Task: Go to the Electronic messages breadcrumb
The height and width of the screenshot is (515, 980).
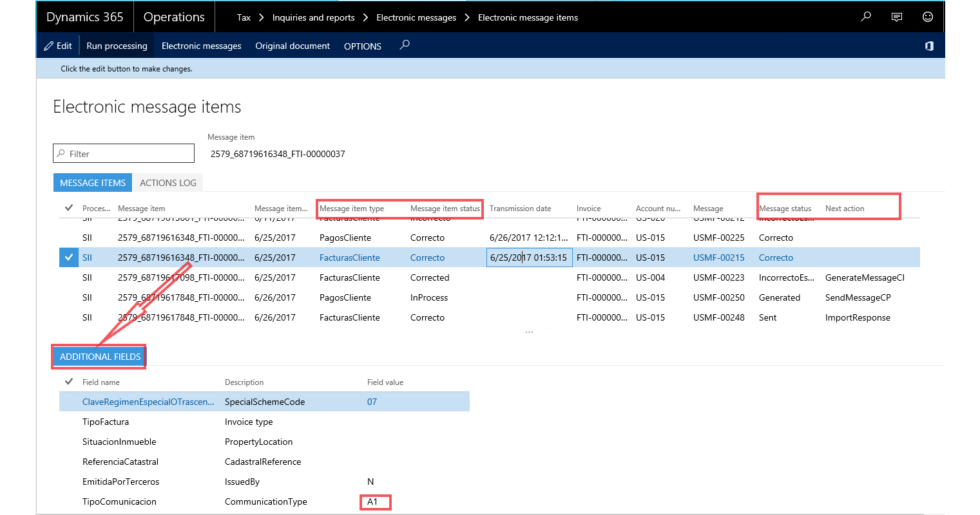Action: pos(416,17)
